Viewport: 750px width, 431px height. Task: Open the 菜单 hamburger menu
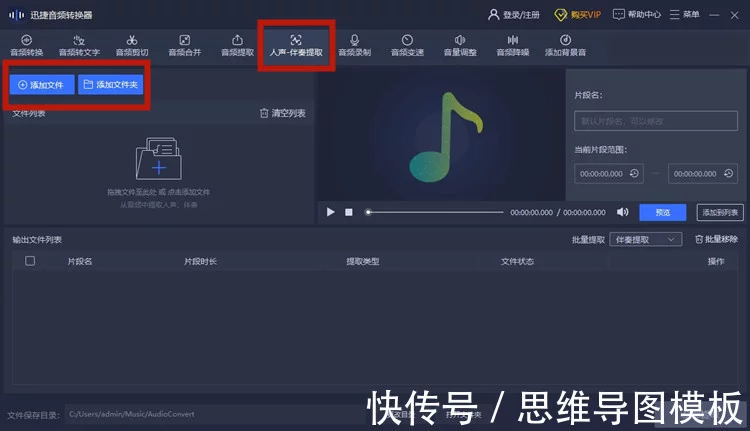tap(684, 15)
